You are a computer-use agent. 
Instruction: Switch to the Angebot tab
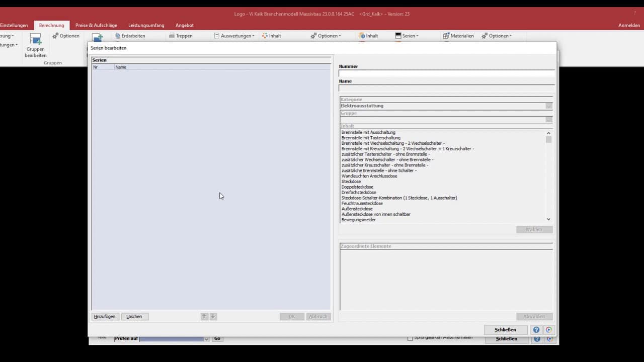click(185, 25)
